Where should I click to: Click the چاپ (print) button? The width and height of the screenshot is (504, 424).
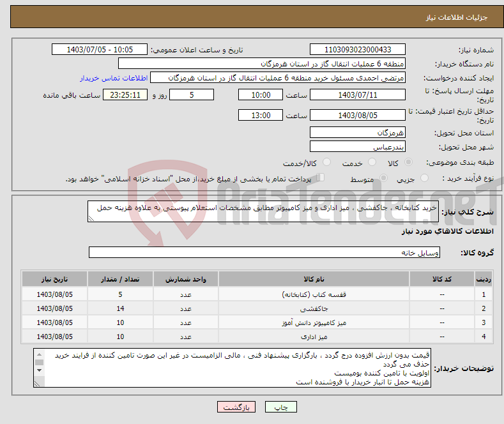tap(280, 407)
